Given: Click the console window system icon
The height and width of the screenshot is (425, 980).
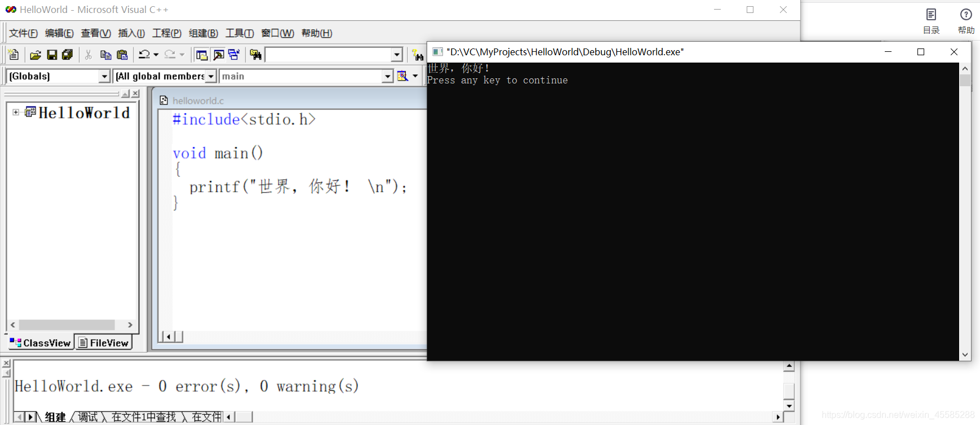Looking at the screenshot, I should pyautogui.click(x=437, y=52).
